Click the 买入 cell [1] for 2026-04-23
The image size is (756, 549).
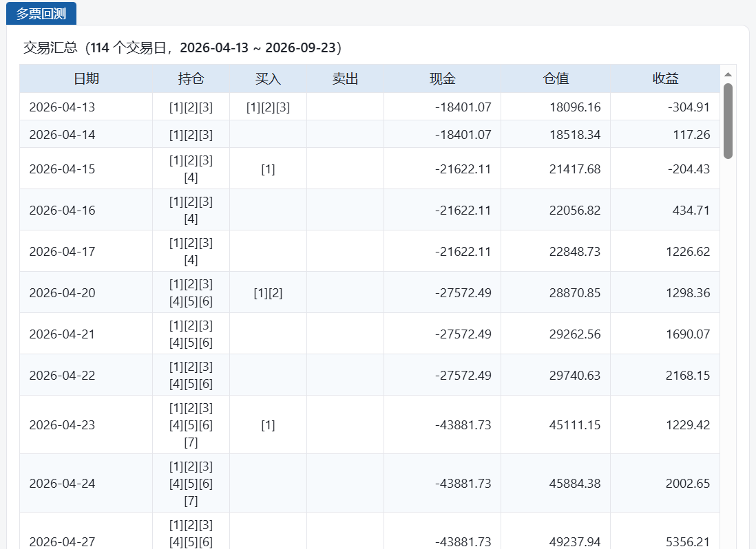268,424
